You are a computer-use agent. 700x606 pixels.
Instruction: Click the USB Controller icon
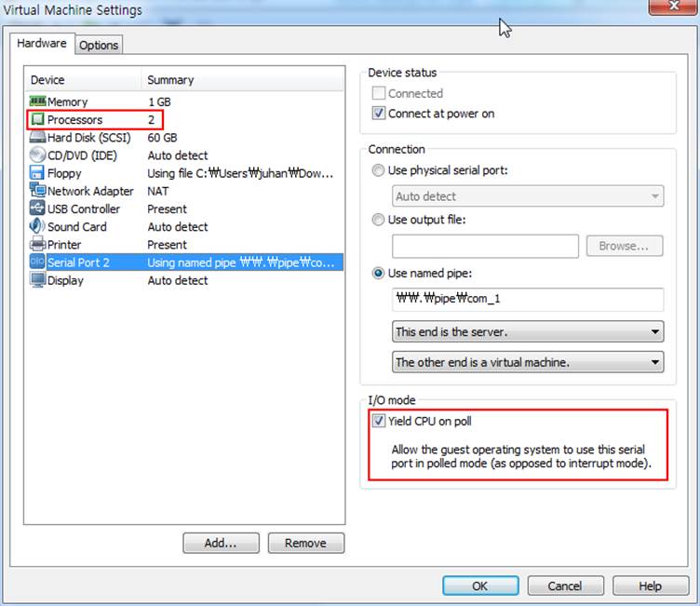(x=37, y=209)
